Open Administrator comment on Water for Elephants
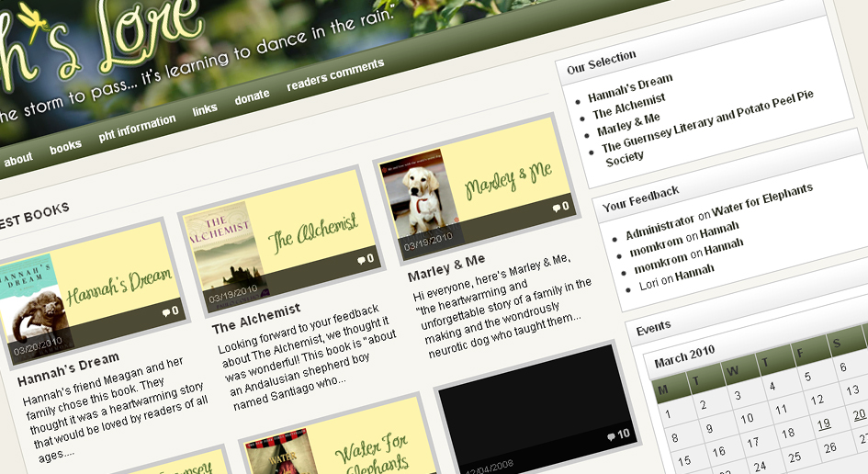868x474 pixels. [x=719, y=211]
